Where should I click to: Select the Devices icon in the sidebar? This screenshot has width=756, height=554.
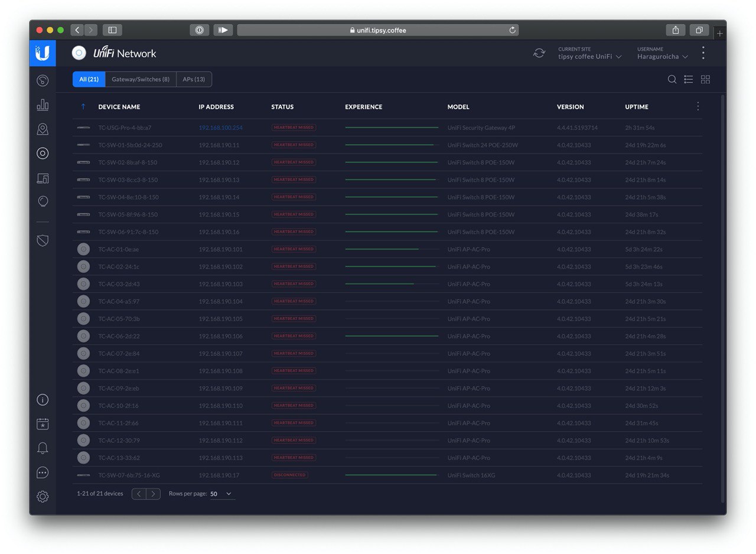tap(43, 154)
